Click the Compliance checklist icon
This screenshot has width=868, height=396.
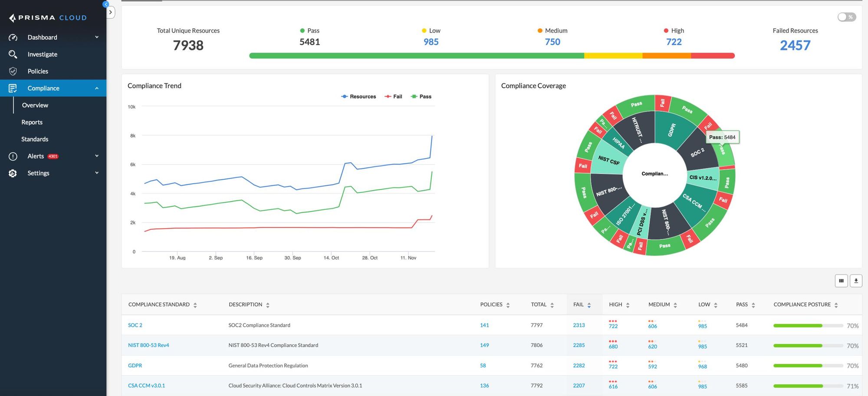point(13,88)
